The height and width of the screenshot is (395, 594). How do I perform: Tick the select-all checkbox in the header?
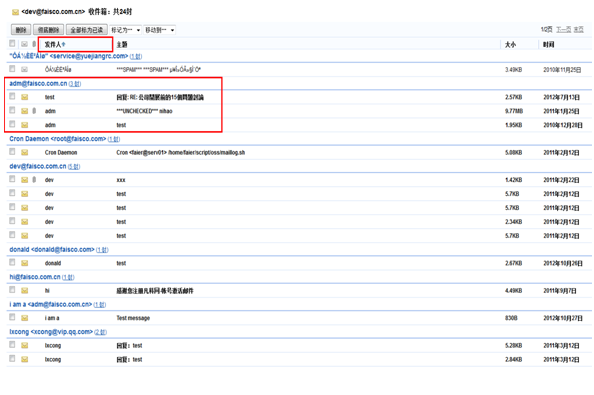click(x=12, y=44)
